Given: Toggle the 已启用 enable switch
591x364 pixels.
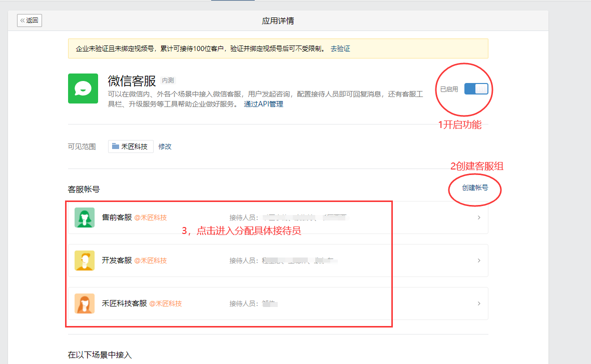Looking at the screenshot, I should click(476, 89).
